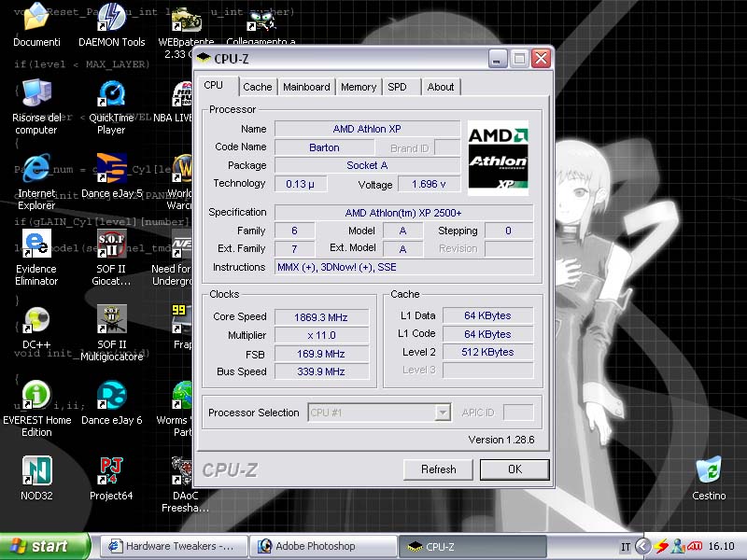Click the L1 Code 64 KBytes value

tap(487, 334)
